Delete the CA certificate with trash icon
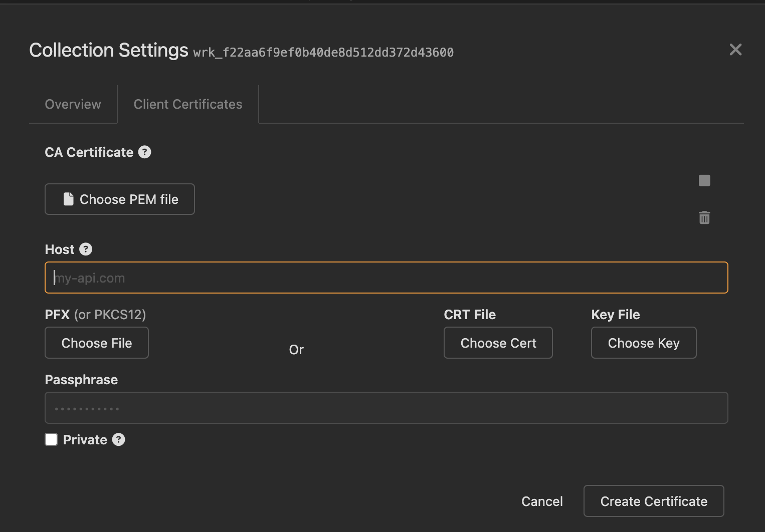 tap(704, 217)
